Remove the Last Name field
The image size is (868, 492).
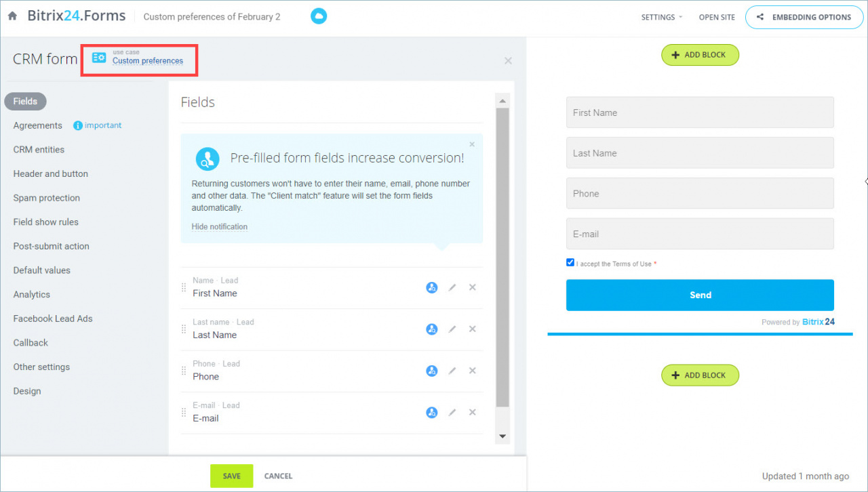pos(473,329)
